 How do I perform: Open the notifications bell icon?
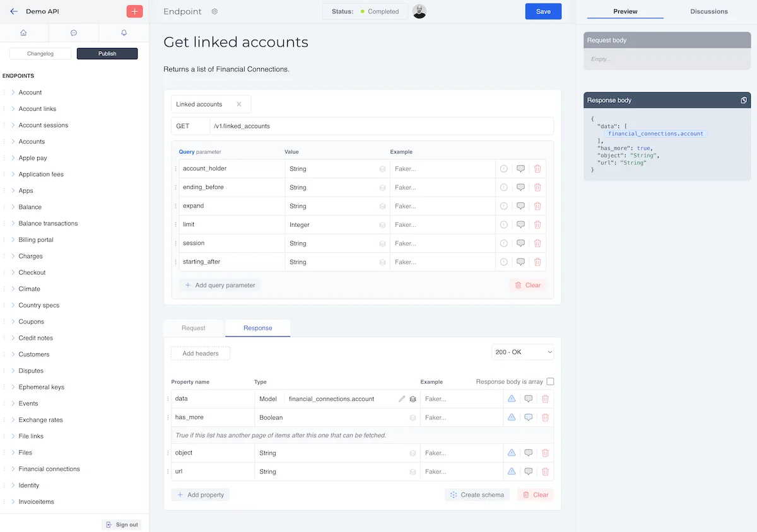point(124,33)
